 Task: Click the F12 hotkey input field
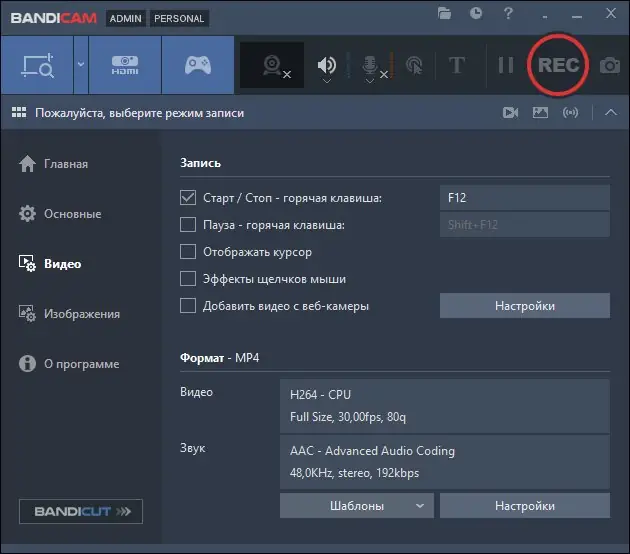525,198
